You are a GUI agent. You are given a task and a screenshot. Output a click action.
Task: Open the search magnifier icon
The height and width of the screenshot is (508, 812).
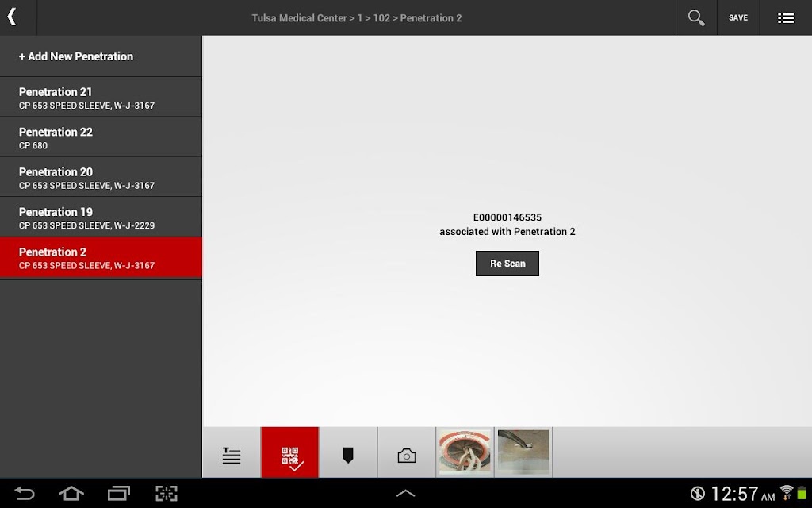(696, 17)
